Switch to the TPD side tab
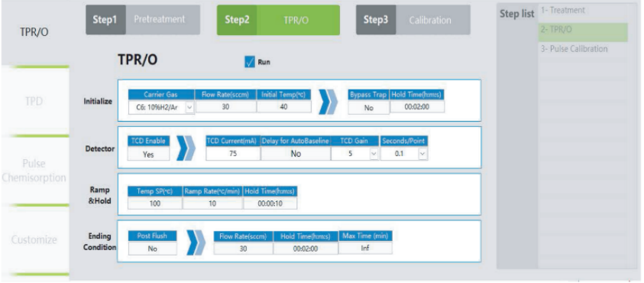The width and height of the screenshot is (644, 283). (x=34, y=102)
